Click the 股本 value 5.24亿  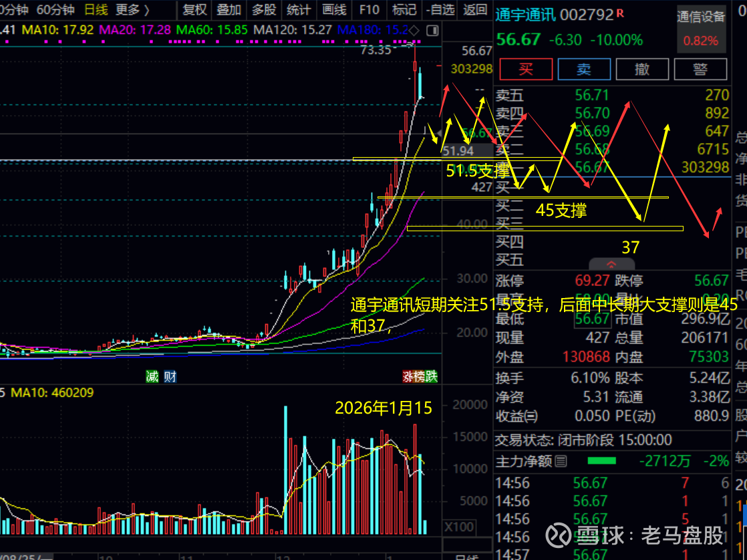tap(710, 378)
